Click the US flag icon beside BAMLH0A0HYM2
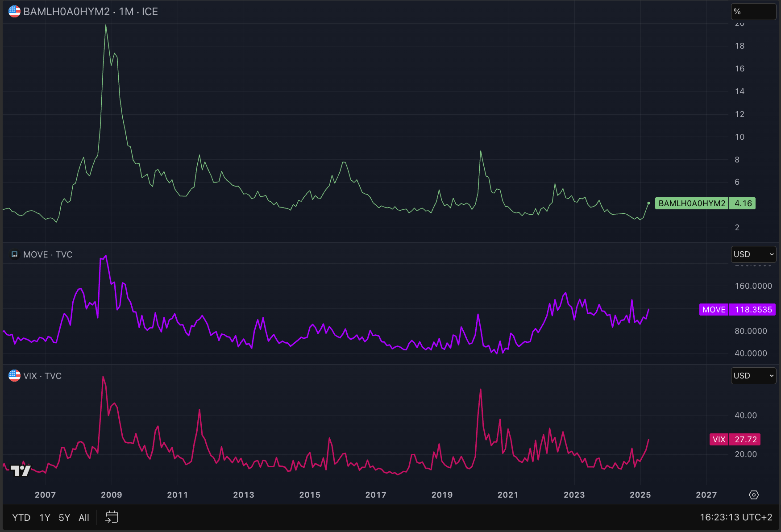The width and height of the screenshot is (781, 532). point(14,12)
